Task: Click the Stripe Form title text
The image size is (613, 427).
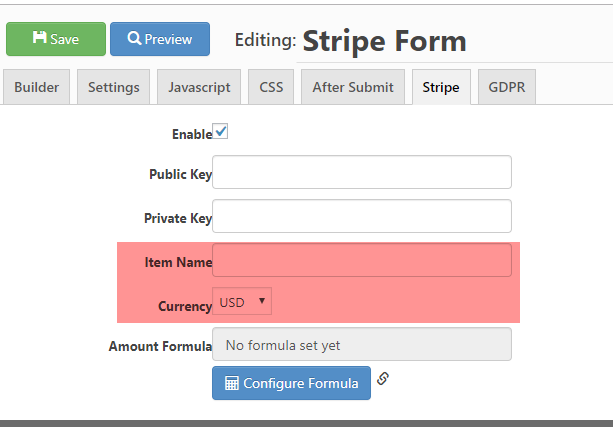Action: (x=384, y=41)
